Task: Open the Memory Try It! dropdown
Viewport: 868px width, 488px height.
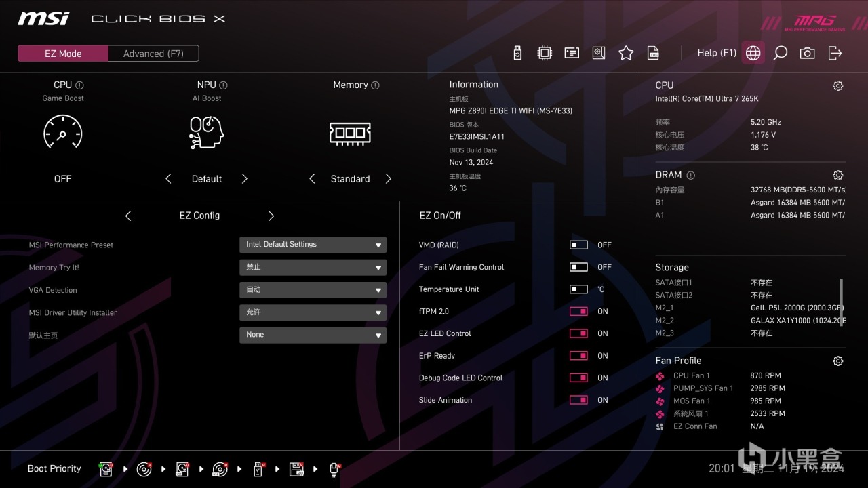Action: [313, 267]
